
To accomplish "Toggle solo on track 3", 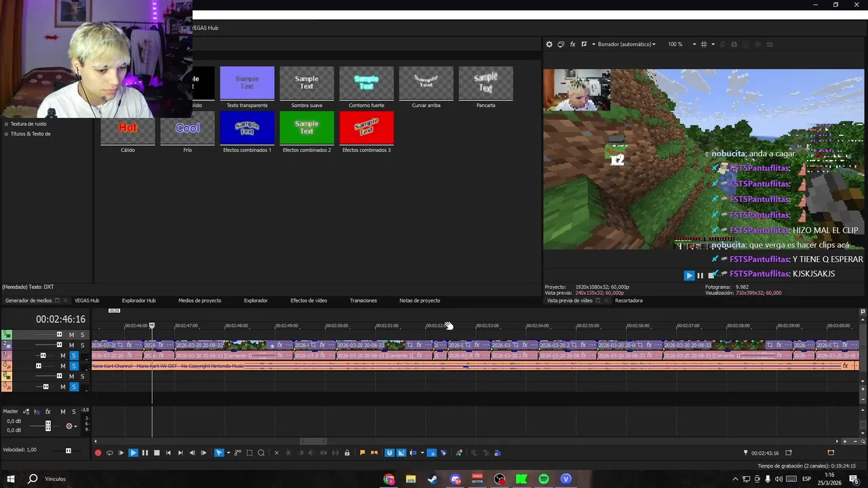I will 74,356.
